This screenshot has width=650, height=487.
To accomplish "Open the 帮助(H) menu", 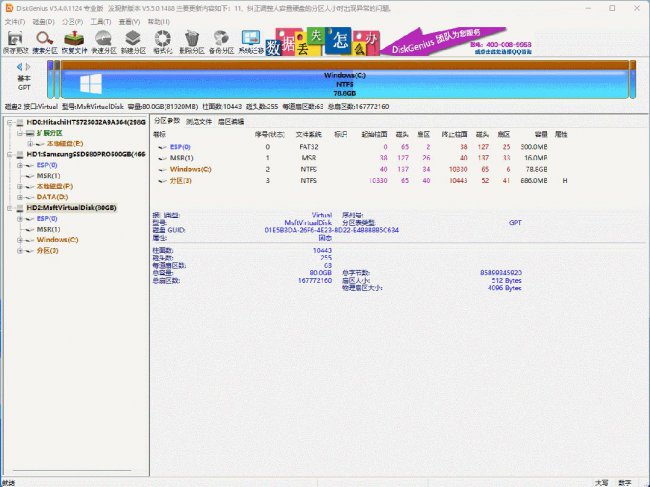I will pyautogui.click(x=159, y=22).
